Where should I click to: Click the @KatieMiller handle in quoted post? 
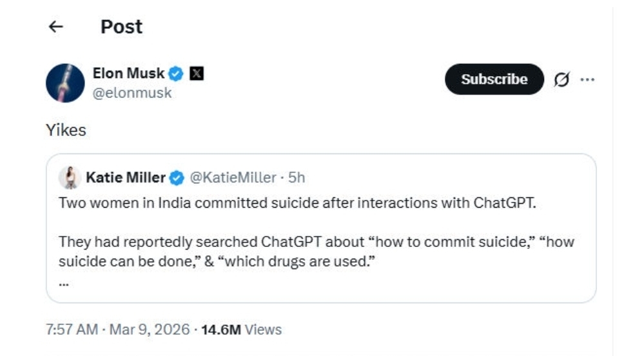pos(233,177)
